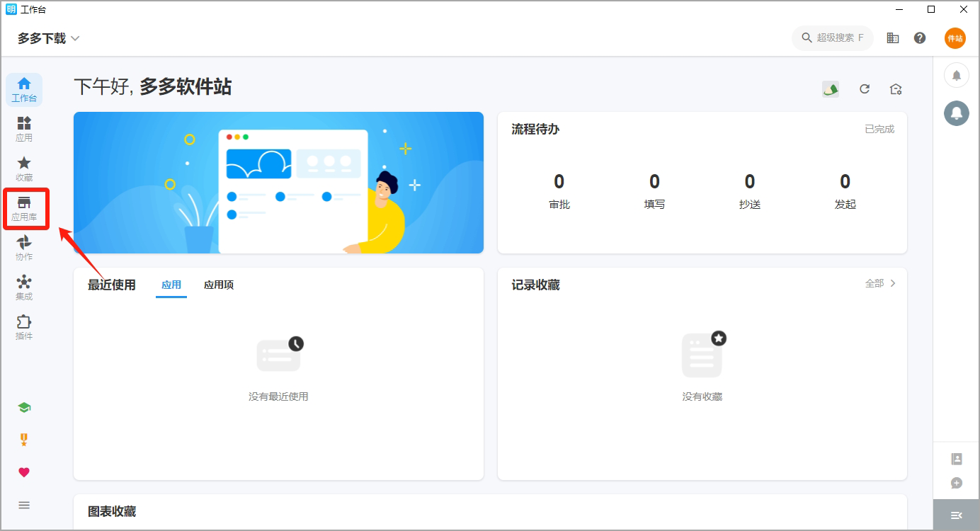Click the help question mark icon
Image resolution: width=980 pixels, height=531 pixels.
coord(920,38)
